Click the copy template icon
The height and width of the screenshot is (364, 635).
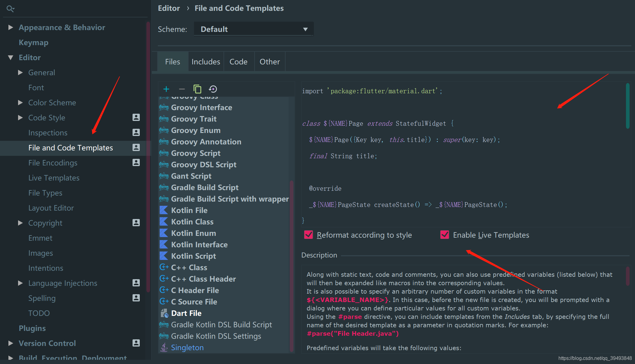click(x=197, y=89)
